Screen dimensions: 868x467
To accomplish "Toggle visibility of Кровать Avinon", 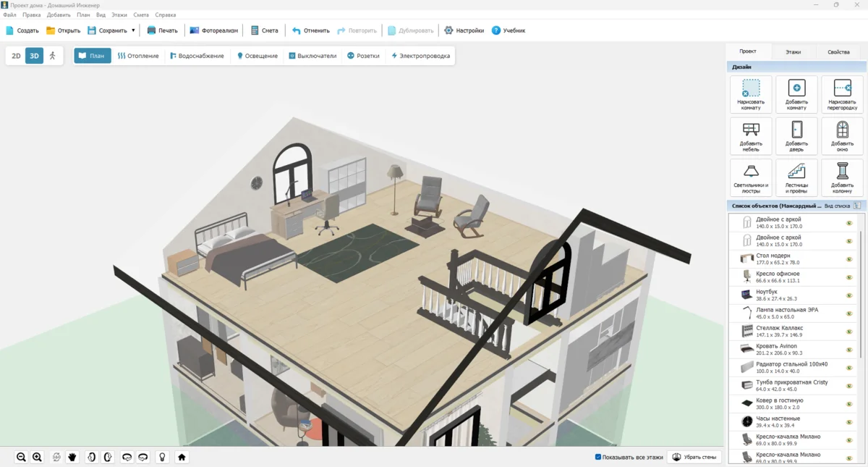I will 849,350.
